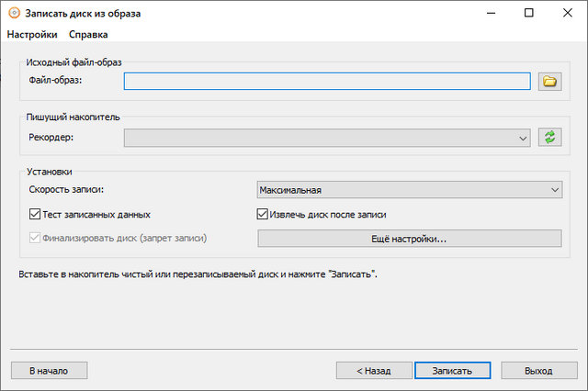Screen dimensions: 588x391
Task: Click the green refresh recorders icon
Action: (x=550, y=138)
